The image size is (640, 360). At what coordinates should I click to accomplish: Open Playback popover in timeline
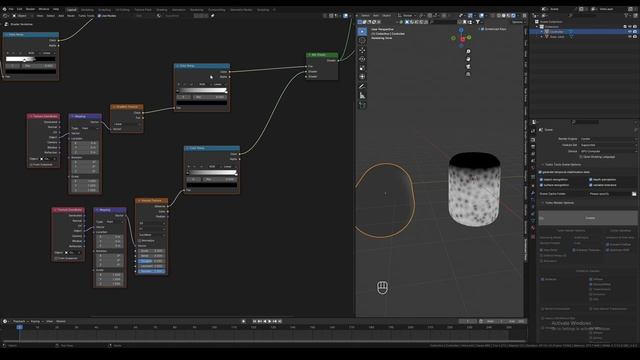[x=20, y=321]
